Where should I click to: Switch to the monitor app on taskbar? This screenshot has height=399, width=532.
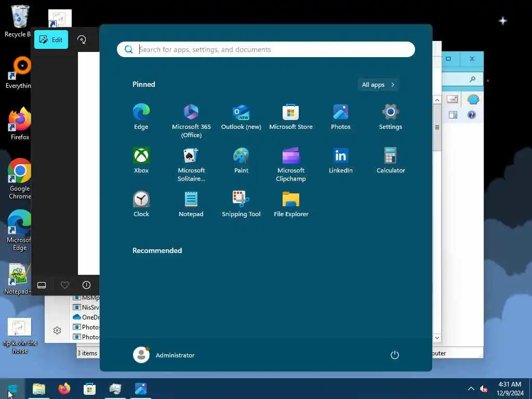click(115, 389)
